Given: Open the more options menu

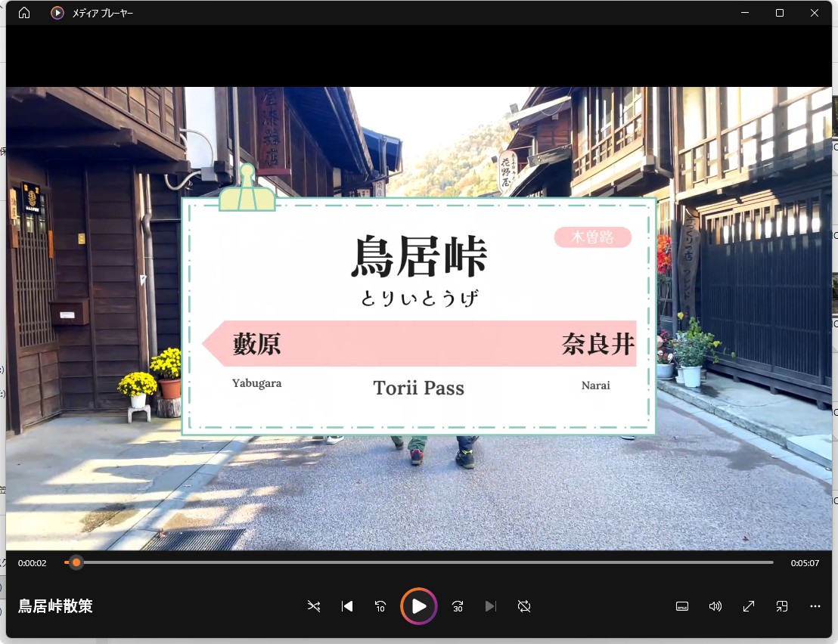Looking at the screenshot, I should pos(815,606).
